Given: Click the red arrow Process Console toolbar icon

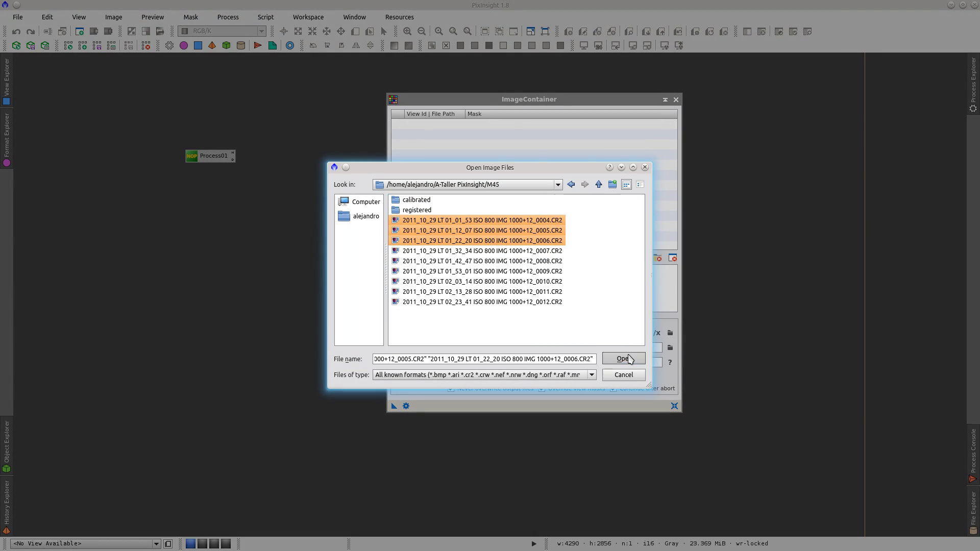Looking at the screenshot, I should pyautogui.click(x=258, y=46).
